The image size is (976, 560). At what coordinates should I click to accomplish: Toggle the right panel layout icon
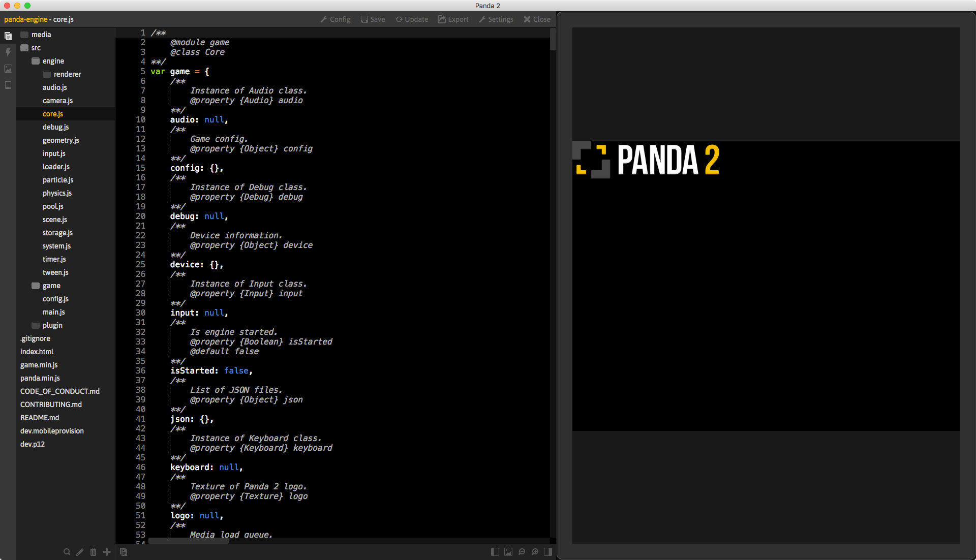click(548, 552)
